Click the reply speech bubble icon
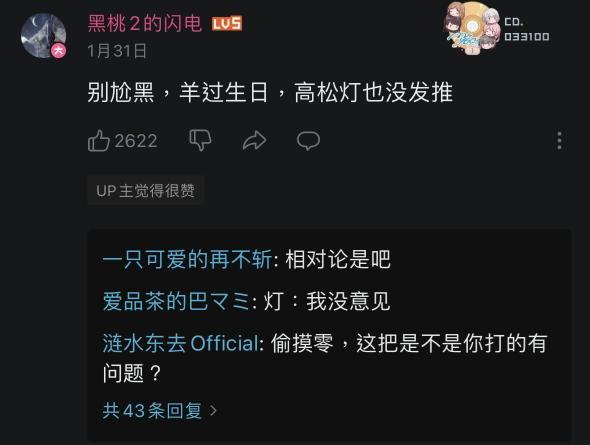This screenshot has width=590, height=445. click(x=308, y=141)
